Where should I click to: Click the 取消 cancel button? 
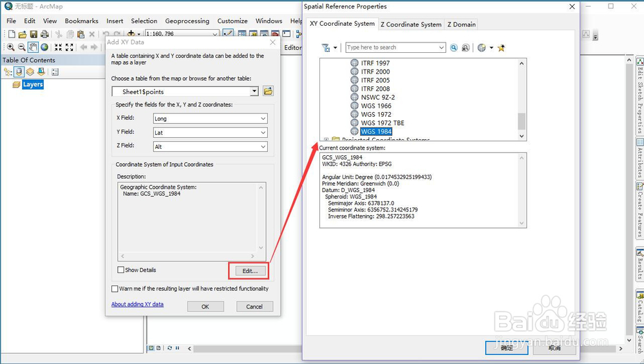(x=554, y=347)
